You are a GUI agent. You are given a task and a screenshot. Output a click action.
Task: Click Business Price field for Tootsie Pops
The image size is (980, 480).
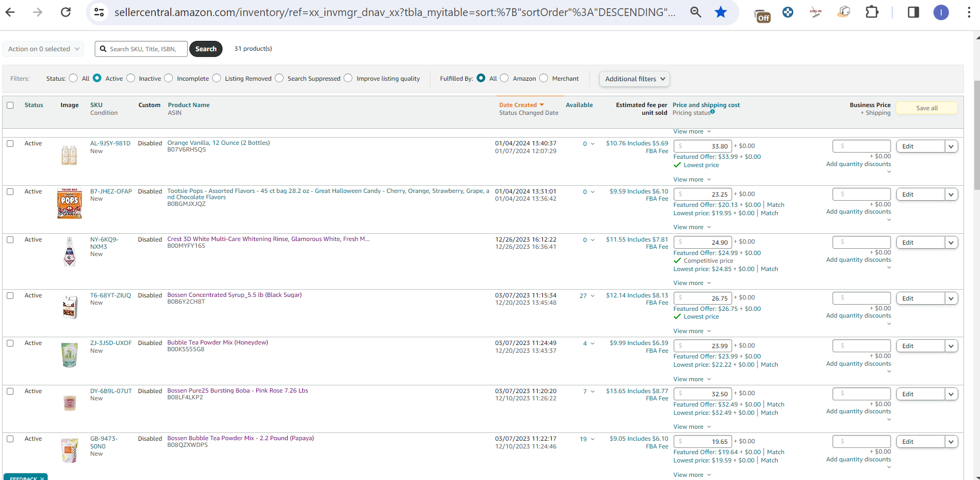pos(862,194)
